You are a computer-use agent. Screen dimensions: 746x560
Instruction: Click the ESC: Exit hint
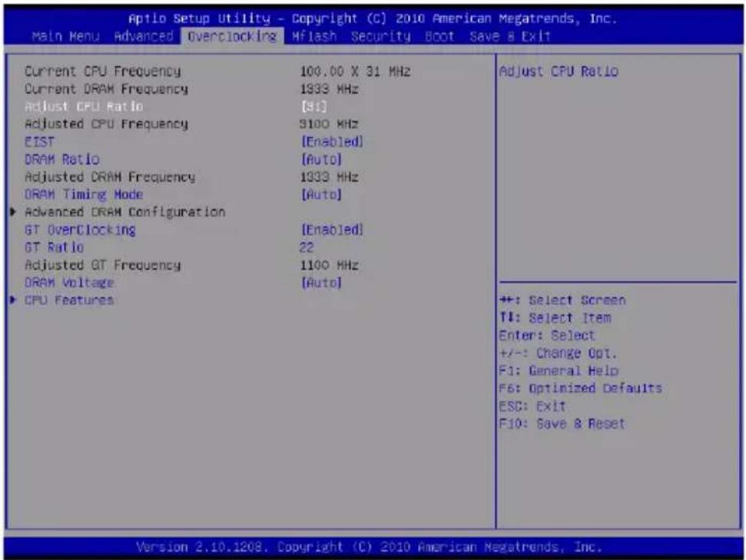(532, 406)
